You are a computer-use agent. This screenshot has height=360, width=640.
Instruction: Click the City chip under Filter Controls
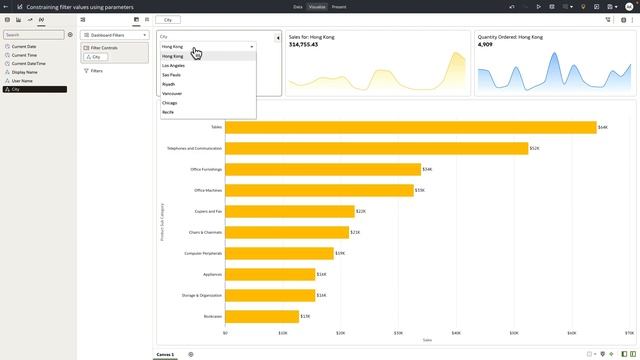point(96,57)
